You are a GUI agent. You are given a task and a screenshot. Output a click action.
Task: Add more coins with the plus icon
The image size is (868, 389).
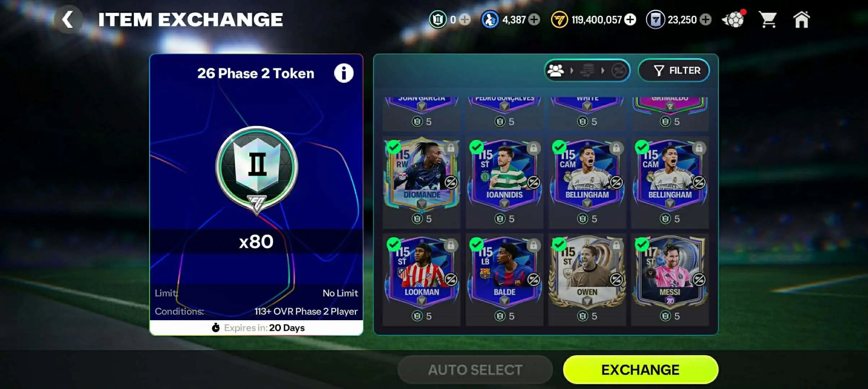pos(630,19)
